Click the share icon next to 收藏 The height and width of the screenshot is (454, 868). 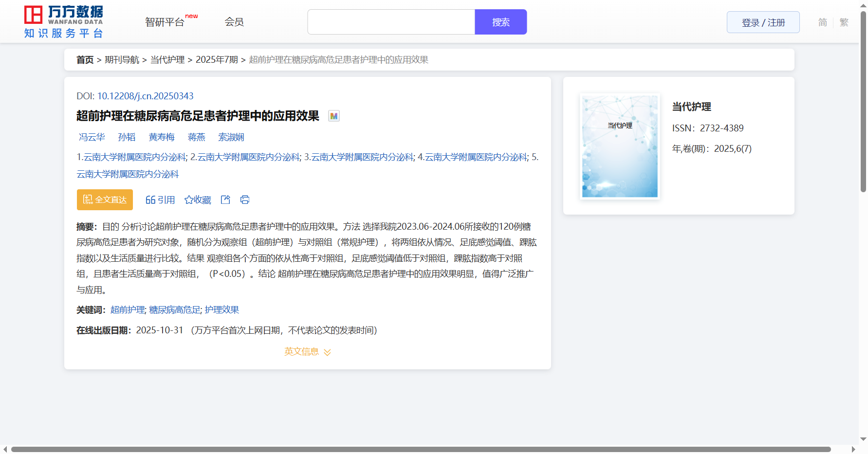[225, 200]
